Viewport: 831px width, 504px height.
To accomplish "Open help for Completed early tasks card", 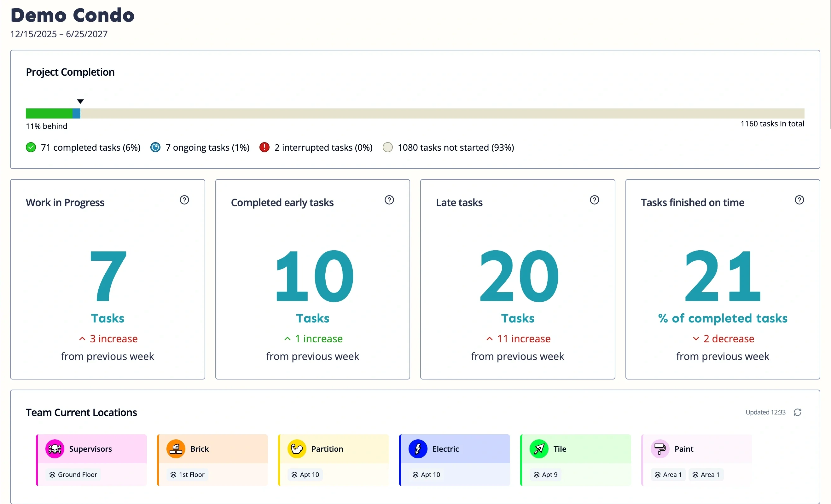I will click(x=389, y=200).
